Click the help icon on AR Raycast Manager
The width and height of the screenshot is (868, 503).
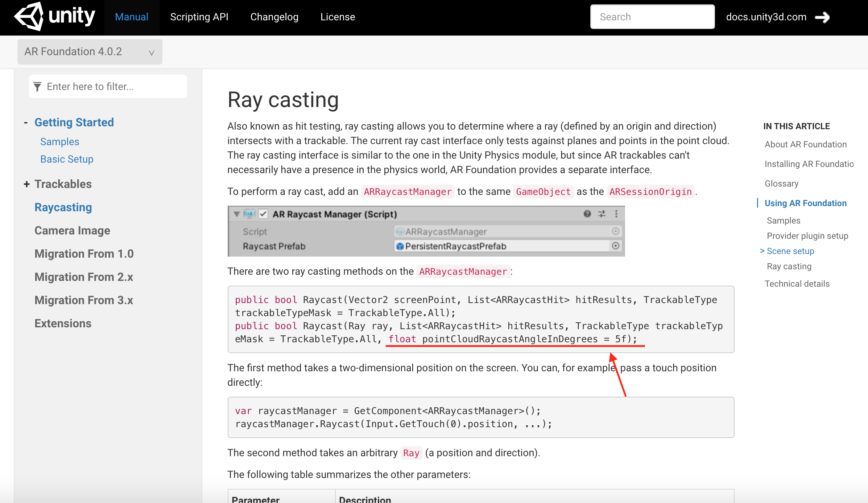587,214
